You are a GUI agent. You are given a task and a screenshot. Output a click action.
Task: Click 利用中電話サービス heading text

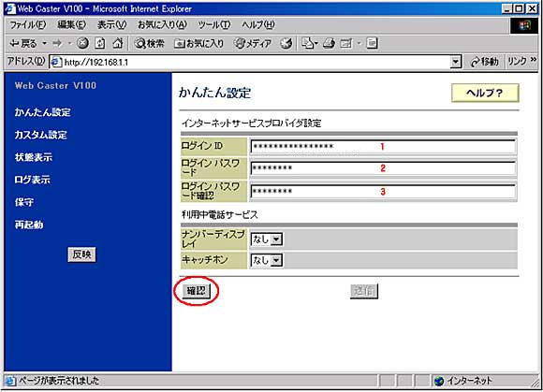(x=220, y=215)
